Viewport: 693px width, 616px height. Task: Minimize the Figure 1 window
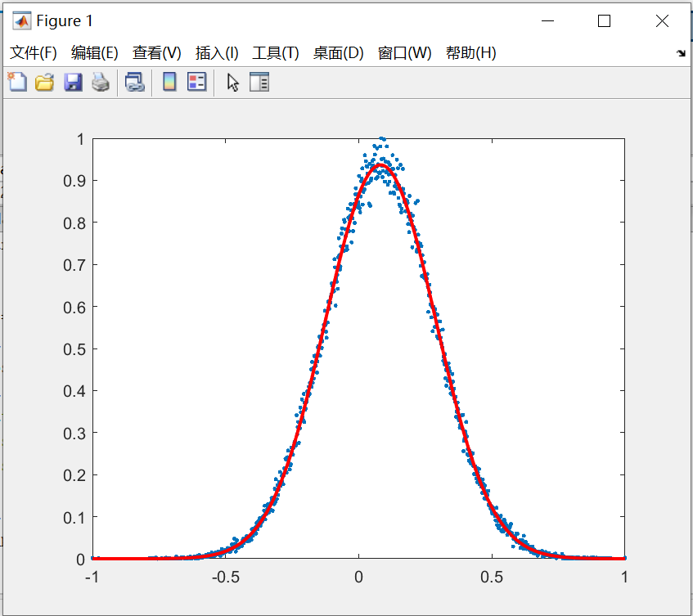point(547,20)
